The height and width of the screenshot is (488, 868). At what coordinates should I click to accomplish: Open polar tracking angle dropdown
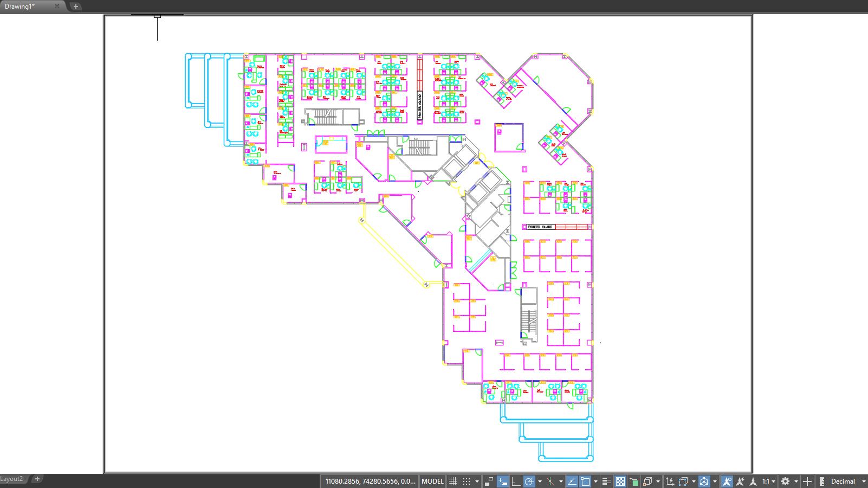coord(540,481)
